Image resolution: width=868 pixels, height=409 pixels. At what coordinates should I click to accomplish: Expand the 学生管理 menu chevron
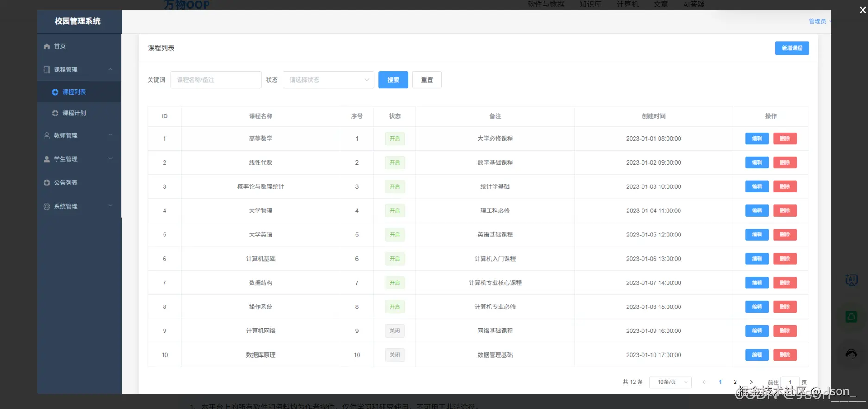tap(110, 159)
